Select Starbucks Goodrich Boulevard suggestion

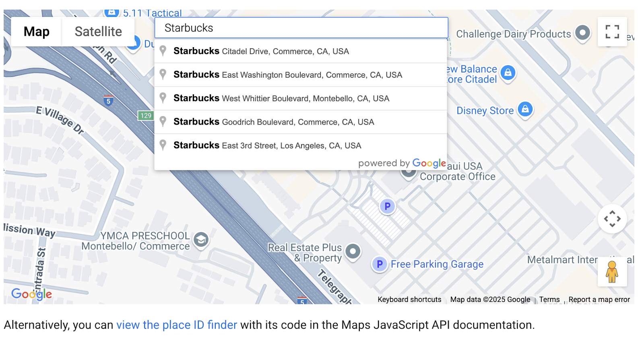click(x=301, y=122)
